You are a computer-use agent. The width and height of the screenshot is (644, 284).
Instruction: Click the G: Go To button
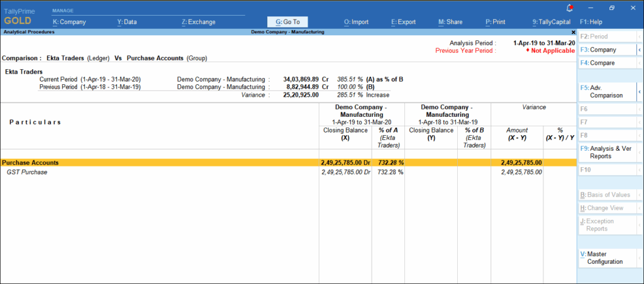pos(287,22)
